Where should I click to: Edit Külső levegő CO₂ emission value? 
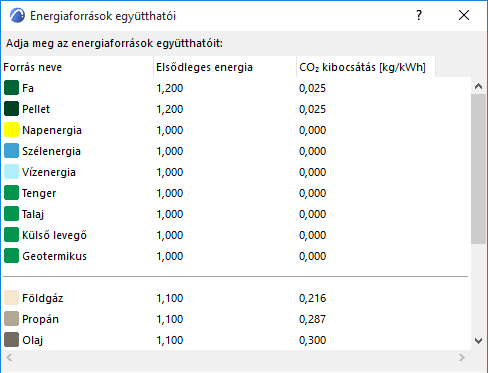tap(312, 235)
